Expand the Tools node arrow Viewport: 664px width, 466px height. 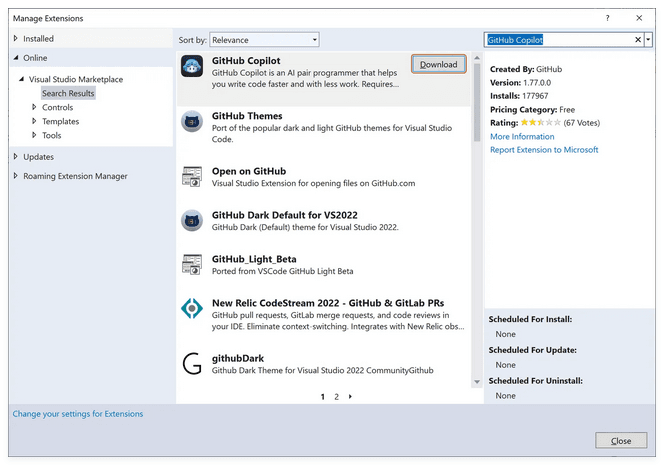pyautogui.click(x=34, y=135)
